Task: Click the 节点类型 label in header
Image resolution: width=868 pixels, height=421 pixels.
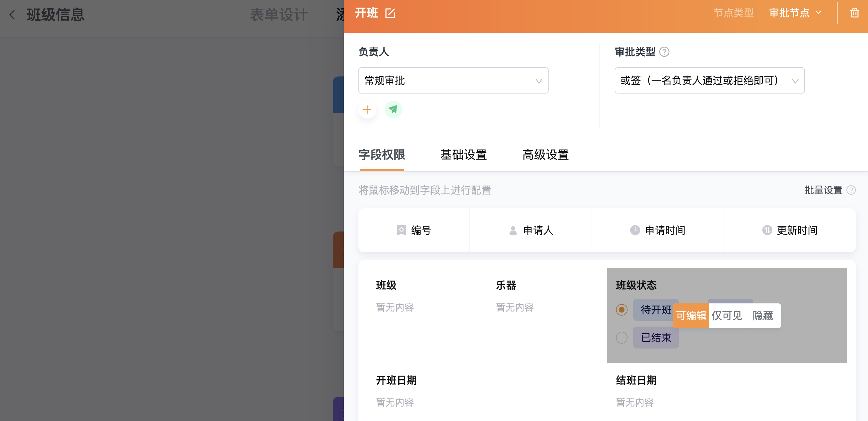Action: pyautogui.click(x=734, y=13)
